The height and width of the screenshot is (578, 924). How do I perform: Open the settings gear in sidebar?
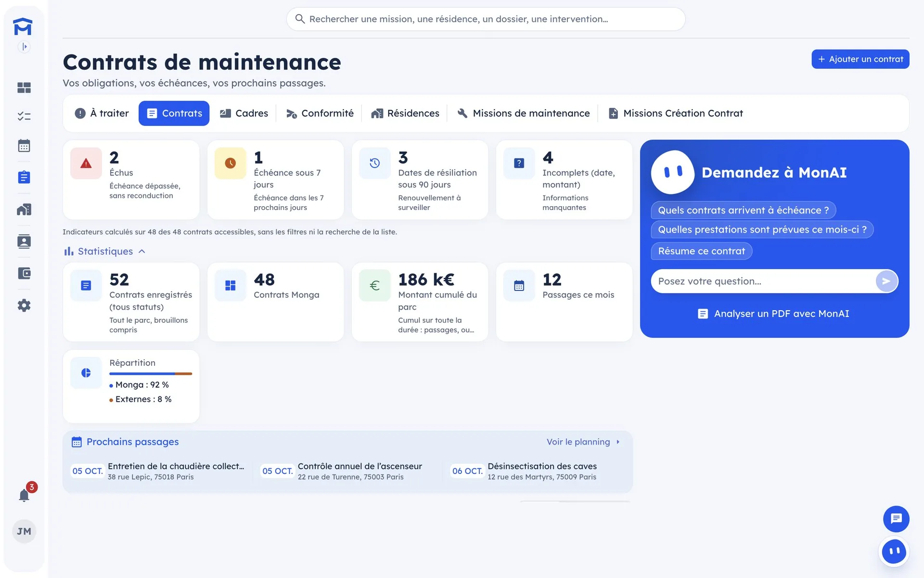pyautogui.click(x=24, y=305)
